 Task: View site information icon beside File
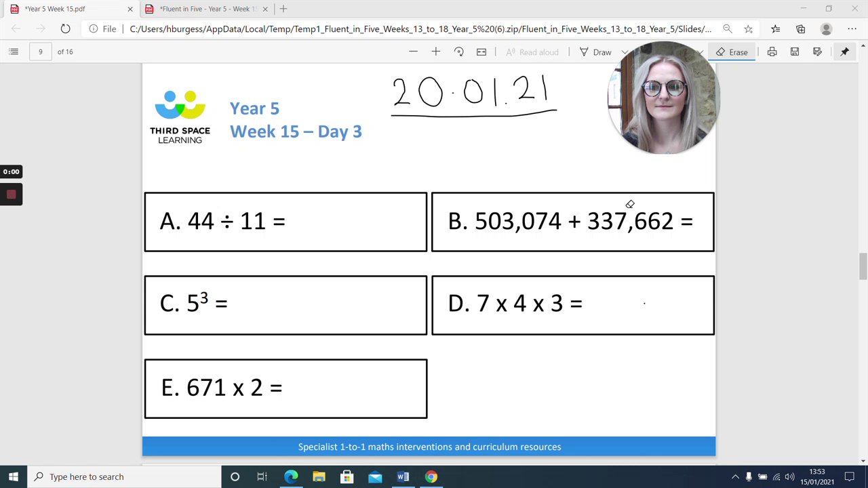point(94,28)
